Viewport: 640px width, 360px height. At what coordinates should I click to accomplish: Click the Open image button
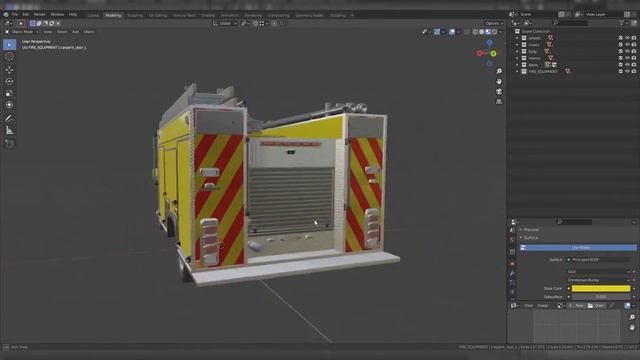point(596,306)
